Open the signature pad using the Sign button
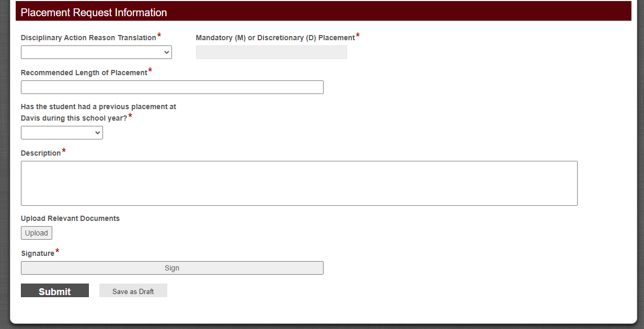Viewport: 644px width, 329px height. (x=172, y=267)
